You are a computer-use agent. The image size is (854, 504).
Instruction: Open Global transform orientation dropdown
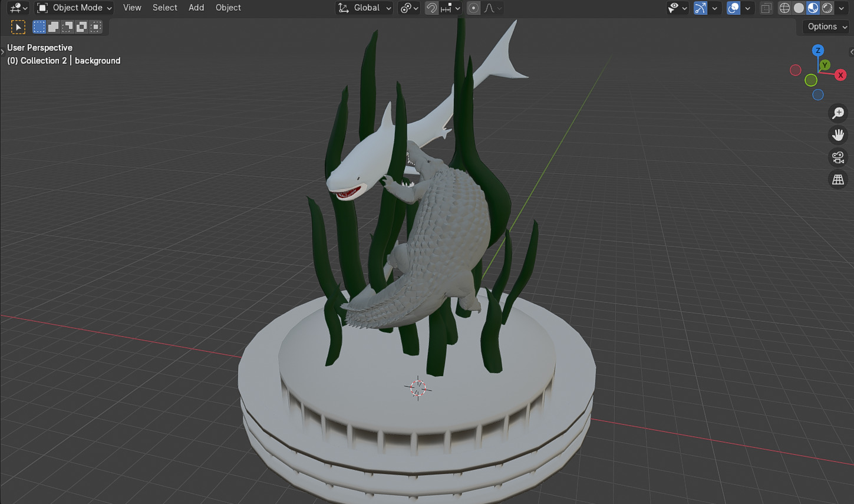(364, 8)
